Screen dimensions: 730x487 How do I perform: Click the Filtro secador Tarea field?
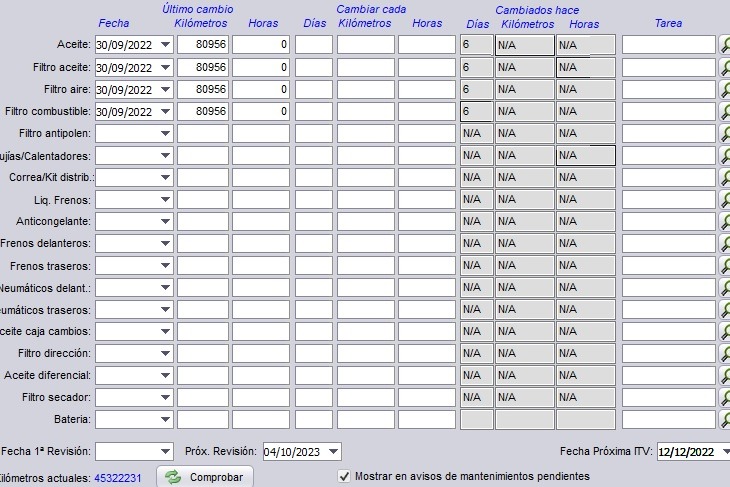(x=669, y=398)
